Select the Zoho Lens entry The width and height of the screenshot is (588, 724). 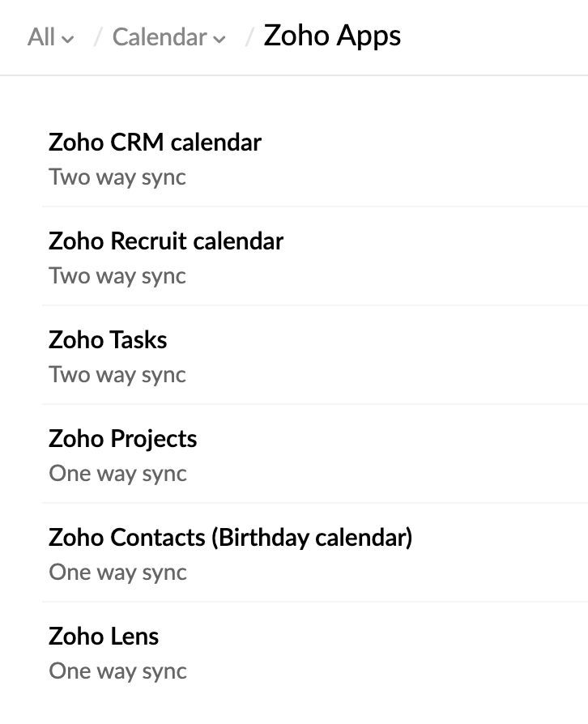point(103,637)
